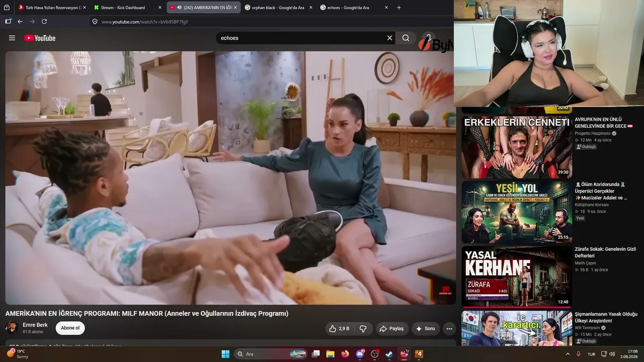Clear the YouTube search box text
Image resolution: width=644 pixels, height=362 pixels.
(x=389, y=38)
